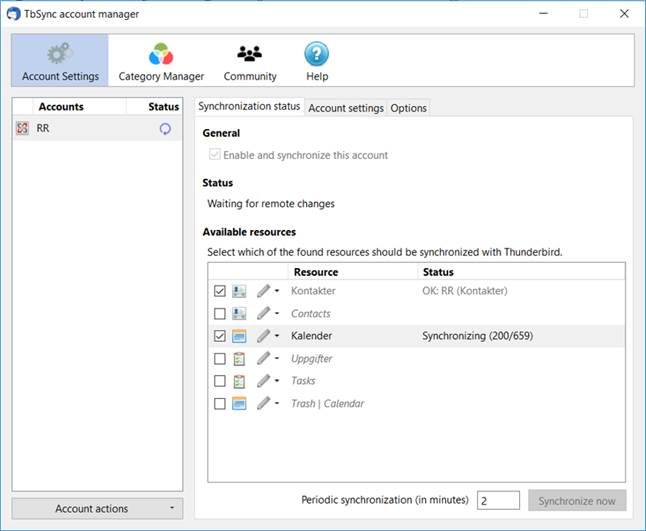Click the pencil icon for Kontakter
The image size is (646, 531).
[263, 291]
